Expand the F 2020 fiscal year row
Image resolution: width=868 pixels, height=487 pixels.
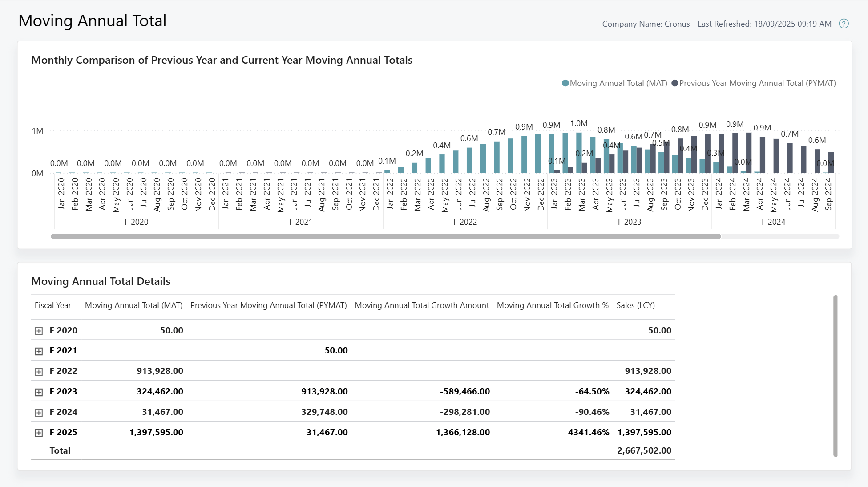pos(39,330)
